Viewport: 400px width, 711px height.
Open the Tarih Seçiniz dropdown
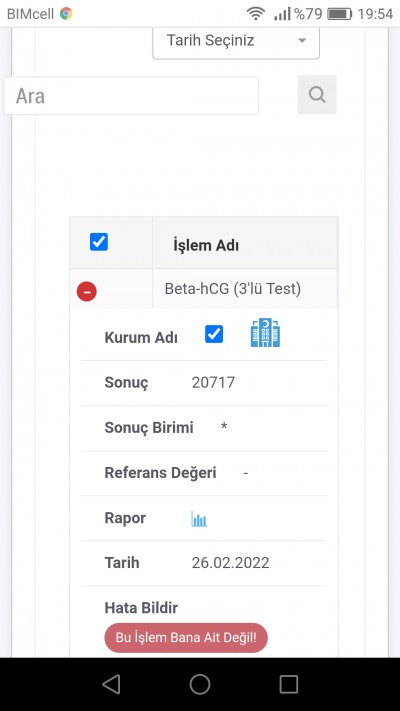tap(236, 42)
